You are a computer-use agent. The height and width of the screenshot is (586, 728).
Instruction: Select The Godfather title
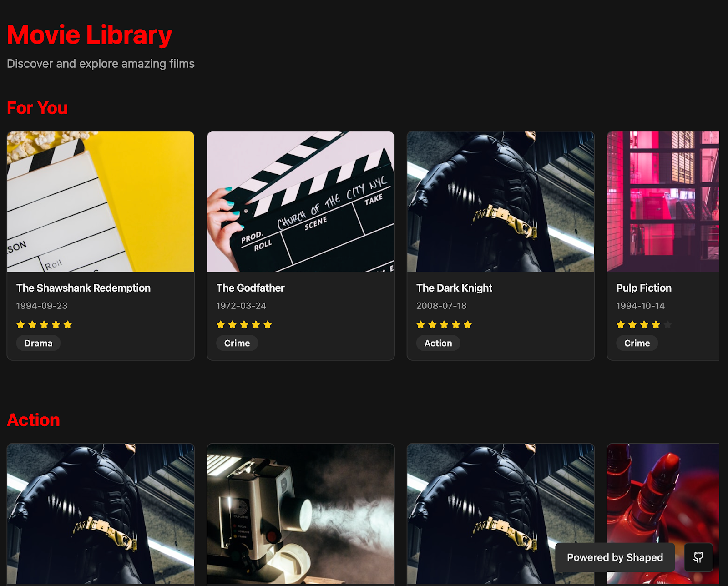[x=250, y=288]
